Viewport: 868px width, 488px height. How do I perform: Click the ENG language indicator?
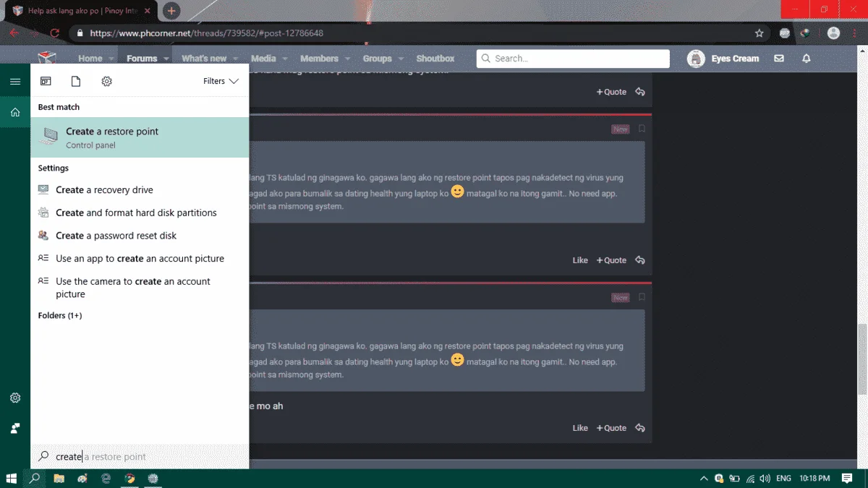[783, 479]
